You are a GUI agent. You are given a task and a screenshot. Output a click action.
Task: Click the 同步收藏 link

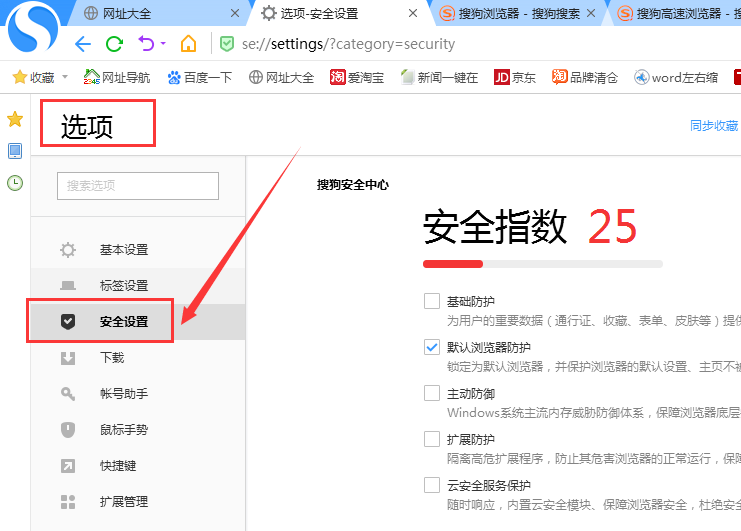tap(714, 126)
